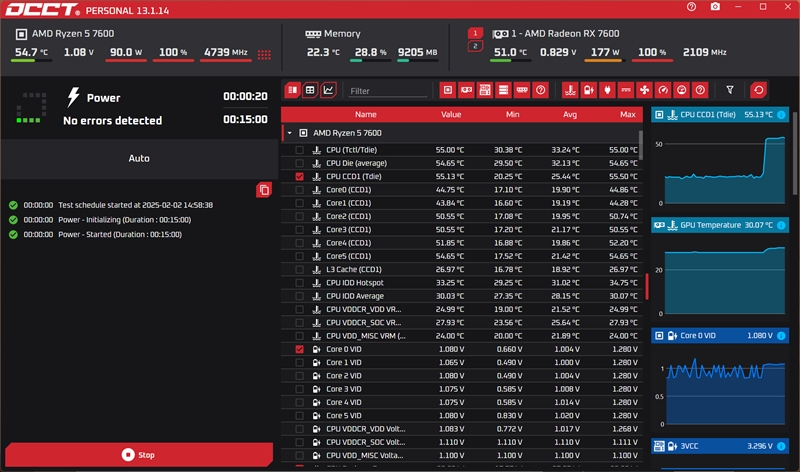Image resolution: width=800 pixels, height=472 pixels.
Task: Toggle memory module sensors filter icon
Action: (522, 90)
